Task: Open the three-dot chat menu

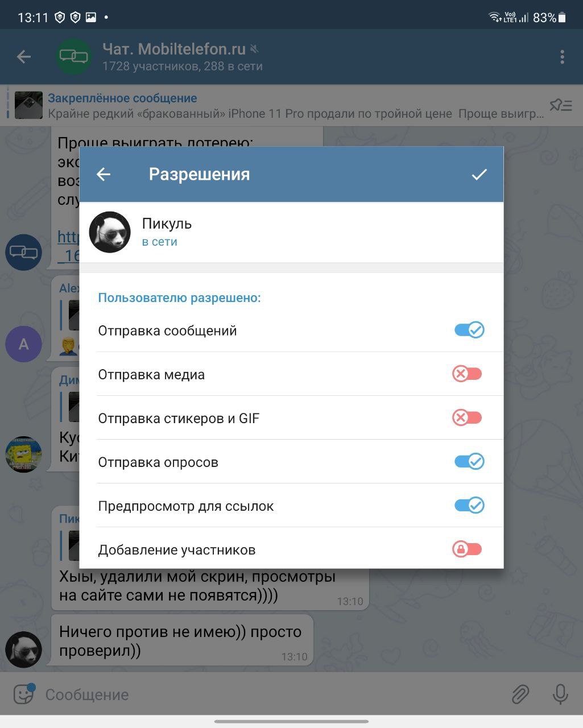Action: click(562, 57)
